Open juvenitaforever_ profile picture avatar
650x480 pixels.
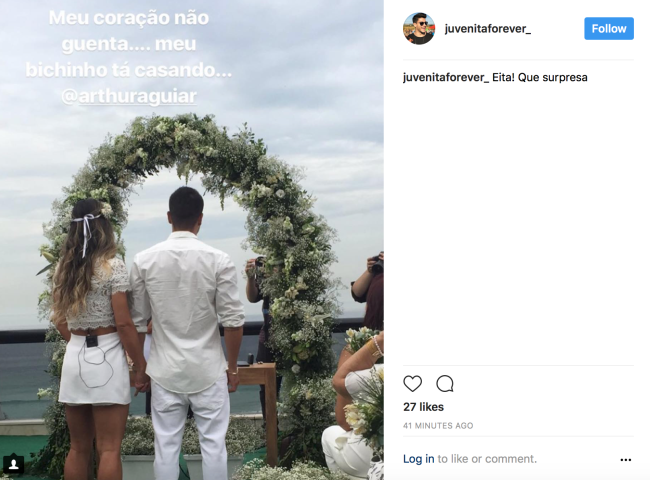click(x=419, y=29)
